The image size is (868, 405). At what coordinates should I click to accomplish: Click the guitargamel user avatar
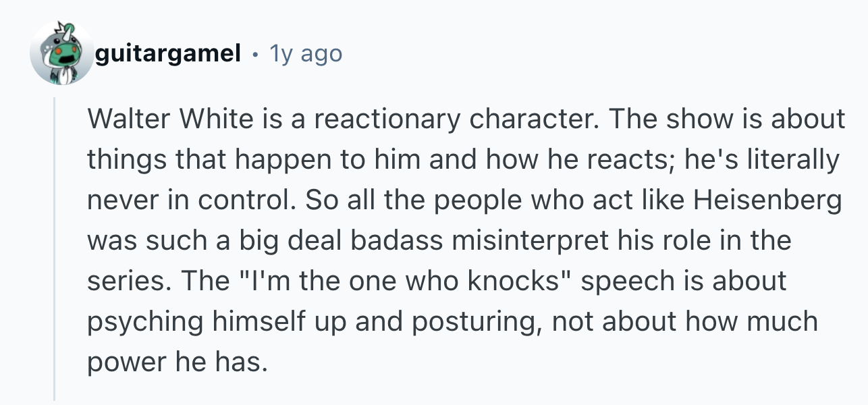62,53
